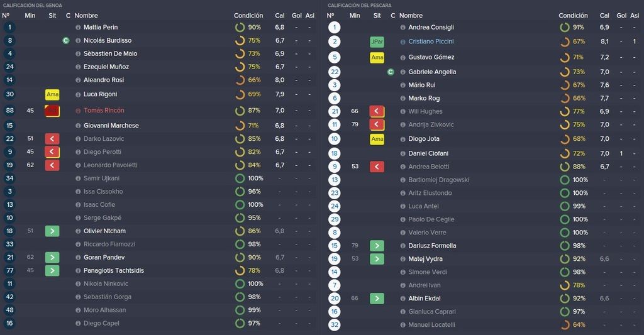Click the captain badge next to Nicolás Burdisso
This screenshot has height=335, width=644.
pyautogui.click(x=65, y=41)
